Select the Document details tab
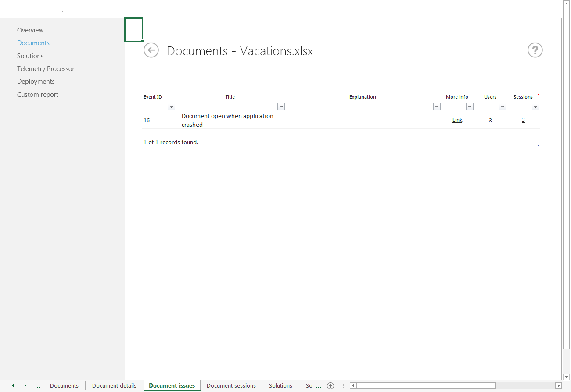The height and width of the screenshot is (392, 571). click(114, 386)
